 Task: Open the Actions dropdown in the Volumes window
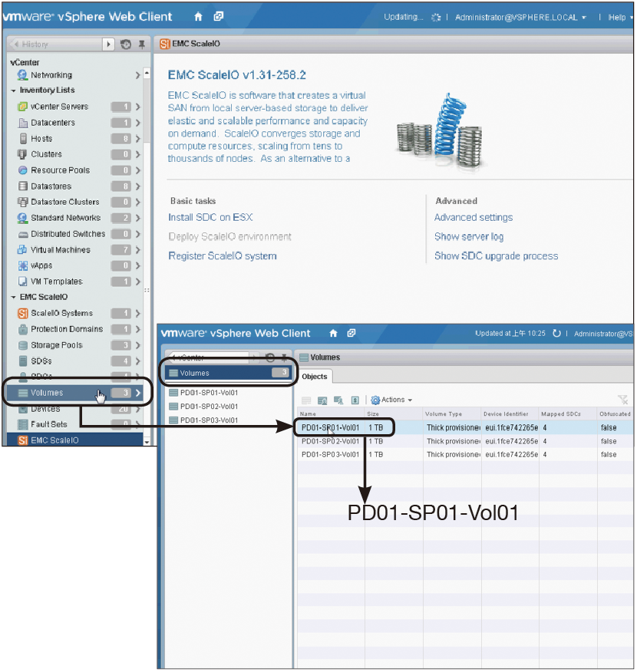pyautogui.click(x=392, y=400)
